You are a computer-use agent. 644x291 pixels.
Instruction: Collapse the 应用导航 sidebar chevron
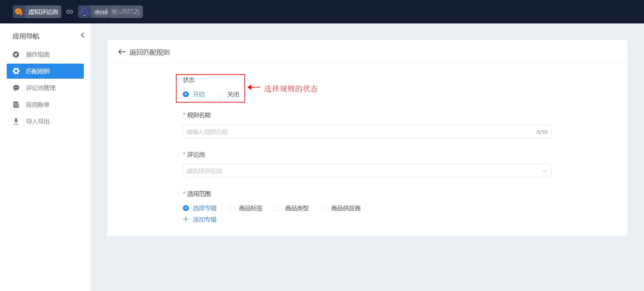coord(83,35)
